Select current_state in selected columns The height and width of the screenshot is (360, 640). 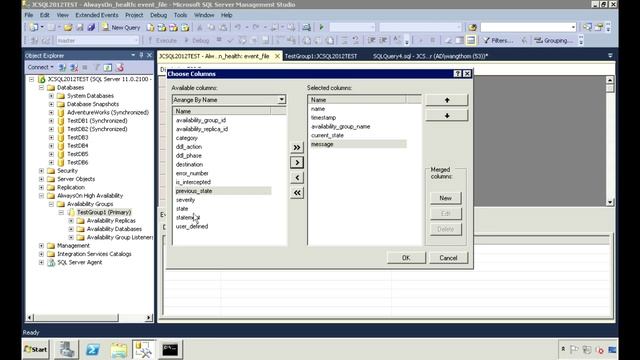327,135
